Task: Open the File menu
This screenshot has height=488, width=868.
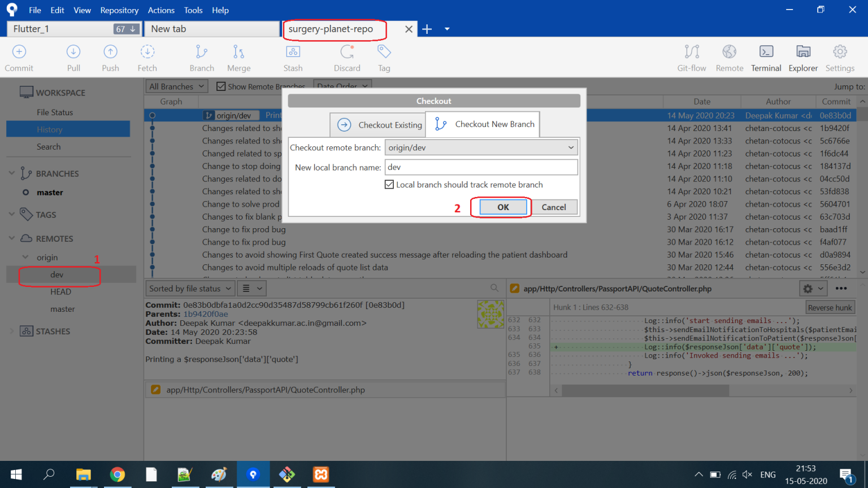Action: pos(35,10)
